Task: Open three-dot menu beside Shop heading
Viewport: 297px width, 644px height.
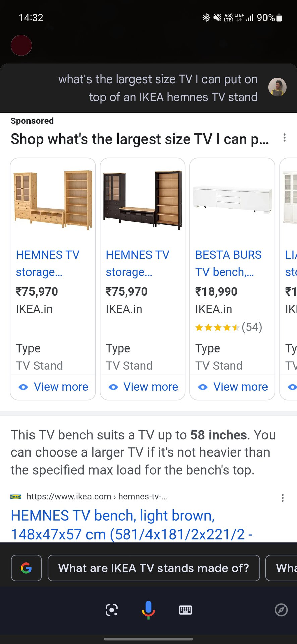Action: tap(284, 138)
